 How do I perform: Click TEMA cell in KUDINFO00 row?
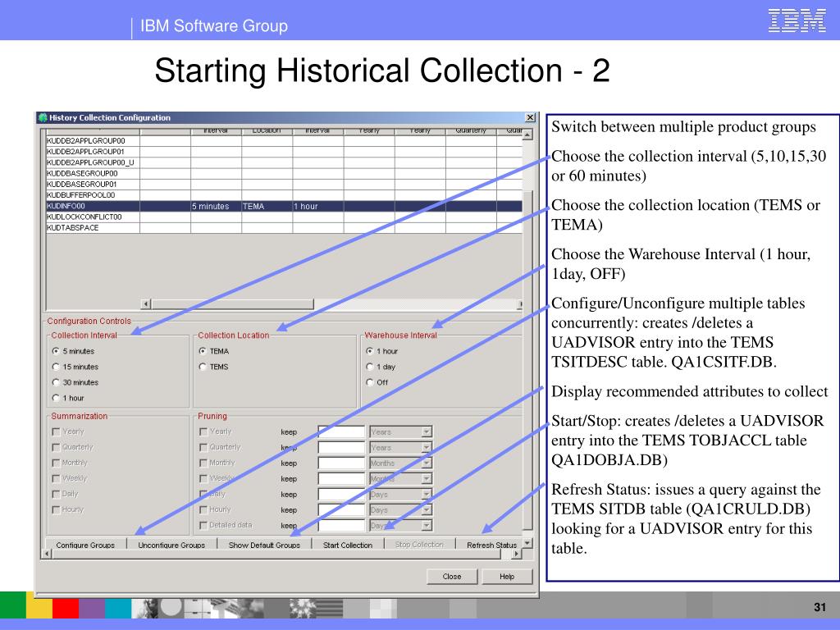coord(267,206)
